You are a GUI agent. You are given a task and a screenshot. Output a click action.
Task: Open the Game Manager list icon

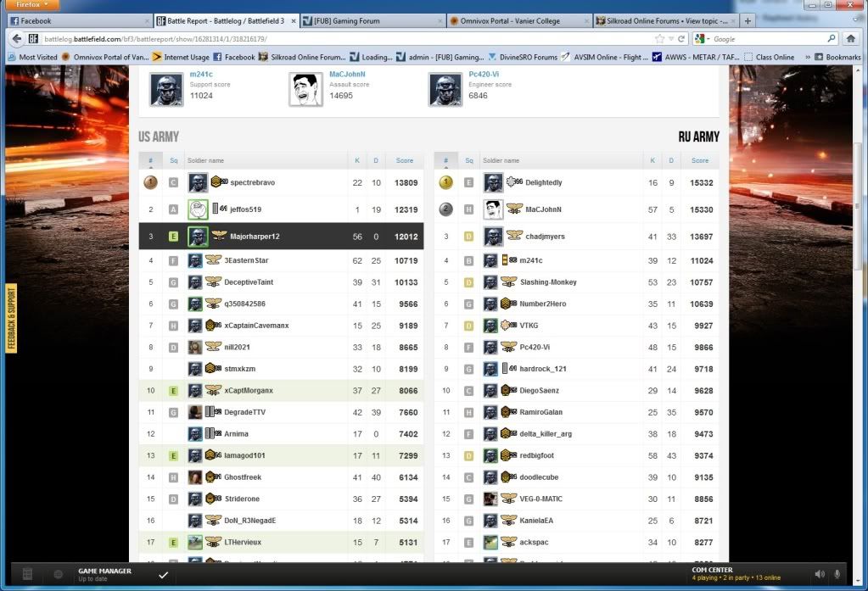tap(27, 574)
